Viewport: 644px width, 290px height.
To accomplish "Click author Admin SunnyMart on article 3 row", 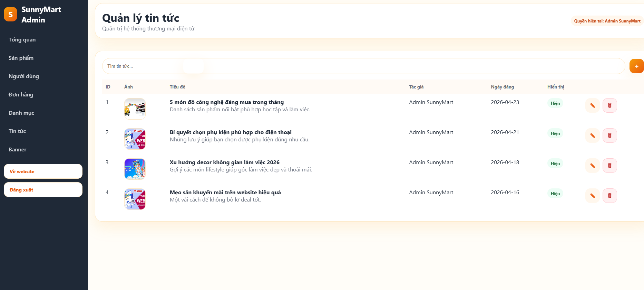I will [x=431, y=162].
